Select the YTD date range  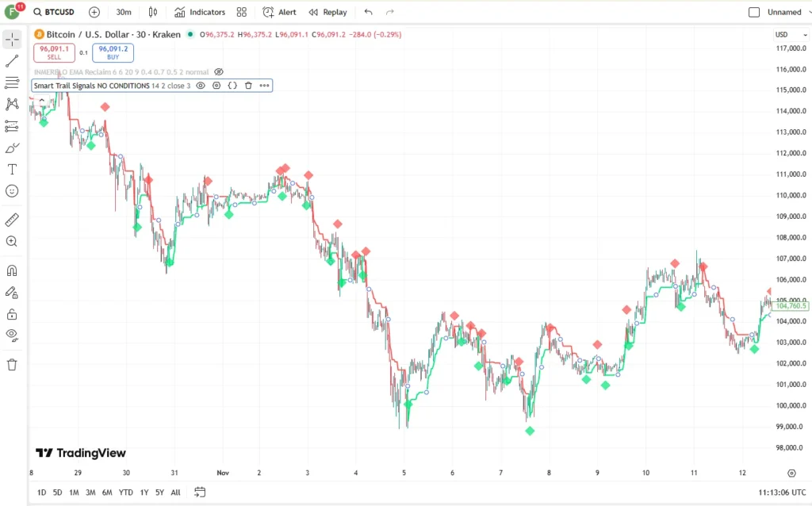point(126,493)
